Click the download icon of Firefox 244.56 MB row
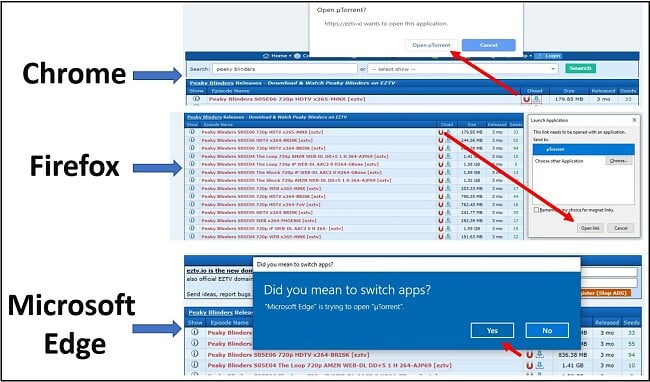 448,140
